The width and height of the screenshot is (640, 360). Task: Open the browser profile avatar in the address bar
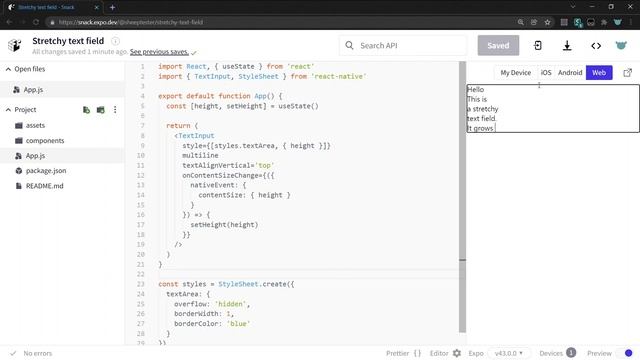[618, 22]
